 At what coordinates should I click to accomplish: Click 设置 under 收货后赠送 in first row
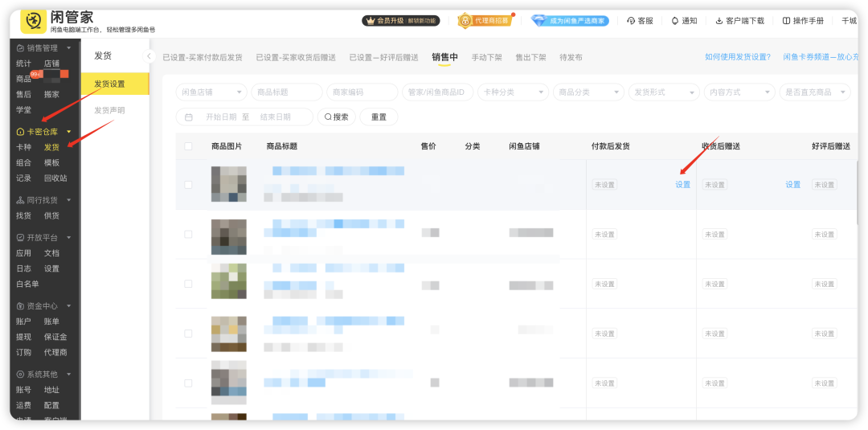coord(792,184)
